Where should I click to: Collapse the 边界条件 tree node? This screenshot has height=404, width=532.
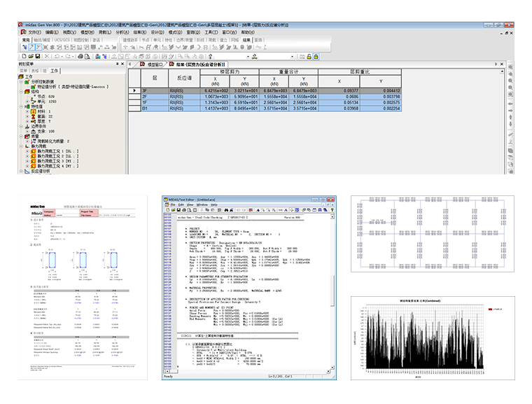click(21, 126)
